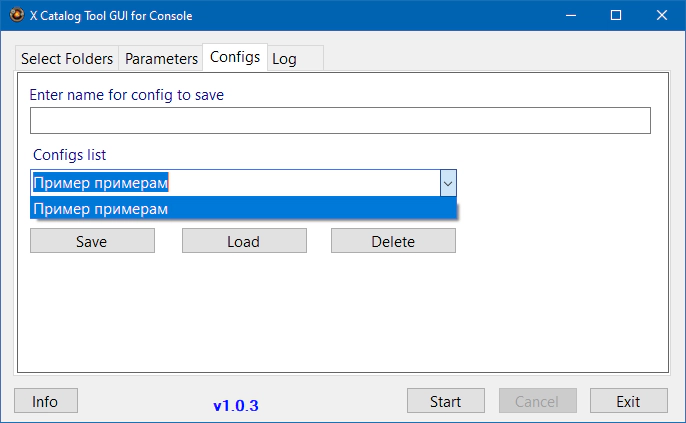Choose 'Пример примерам' from the opened dropdown list

pyautogui.click(x=243, y=209)
